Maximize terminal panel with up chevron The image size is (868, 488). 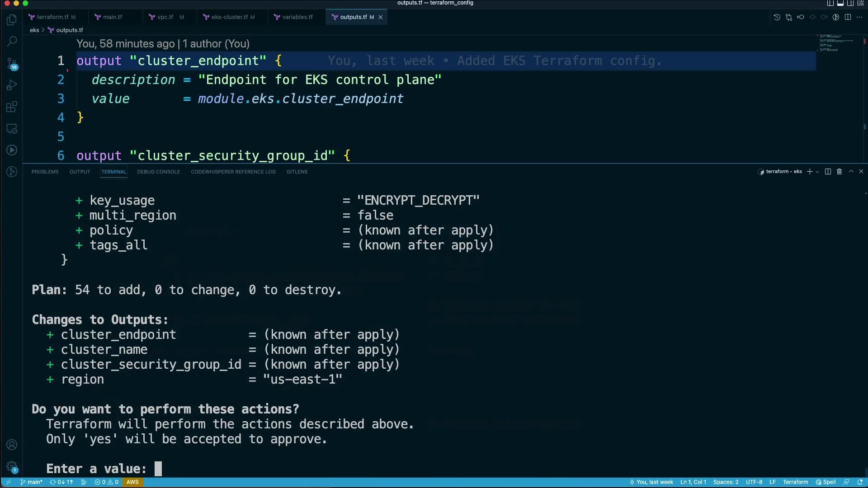click(x=851, y=172)
